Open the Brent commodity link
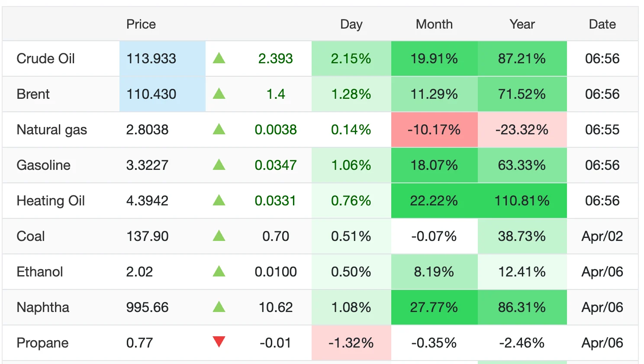 coord(33,94)
